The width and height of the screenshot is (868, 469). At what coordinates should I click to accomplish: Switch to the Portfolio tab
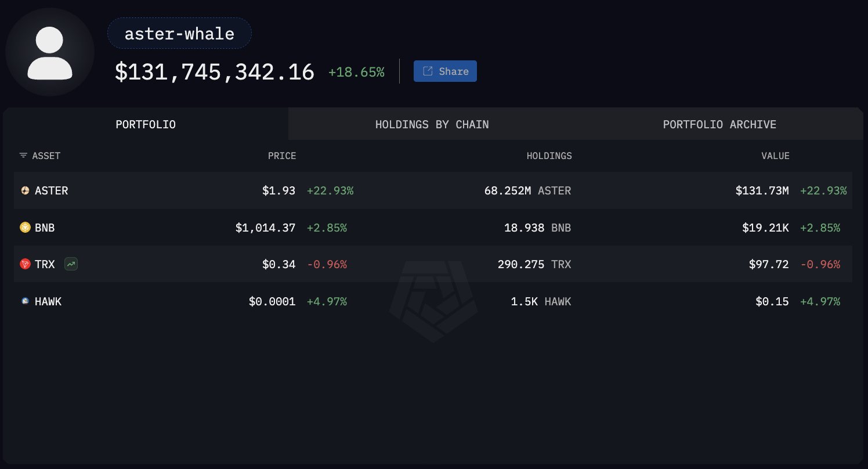click(146, 124)
